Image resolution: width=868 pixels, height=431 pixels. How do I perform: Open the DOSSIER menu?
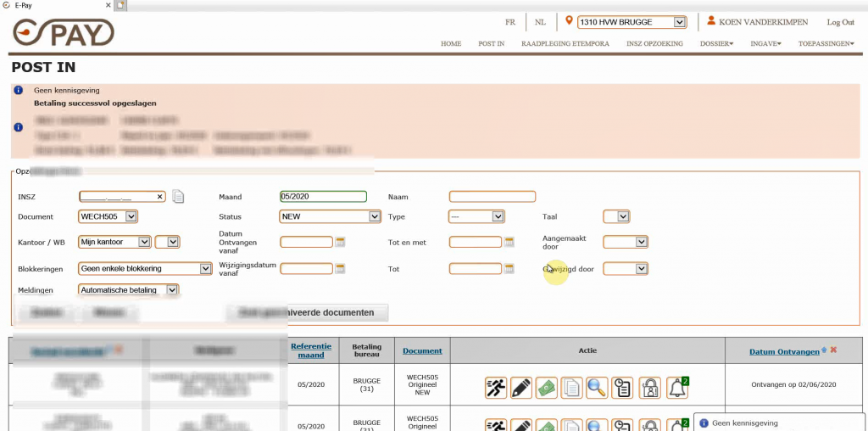coord(716,43)
